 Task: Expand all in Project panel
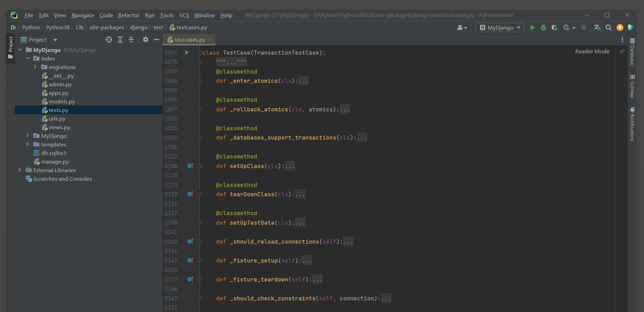(x=120, y=40)
